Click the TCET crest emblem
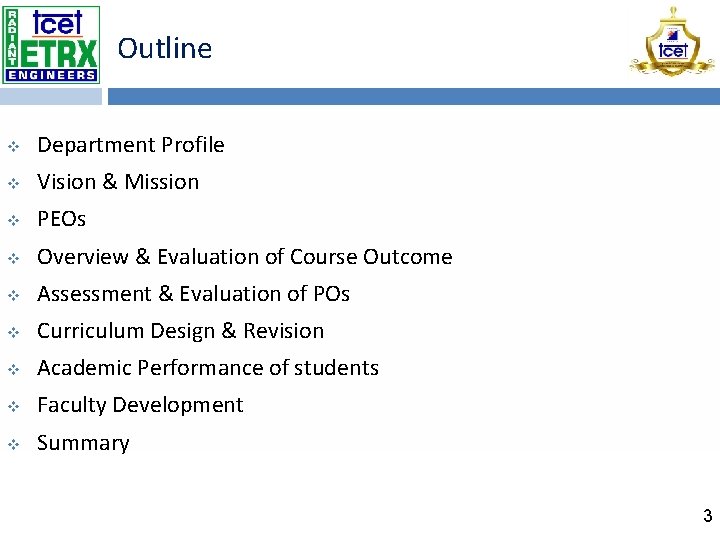This screenshot has width=720, height=540. (672, 42)
